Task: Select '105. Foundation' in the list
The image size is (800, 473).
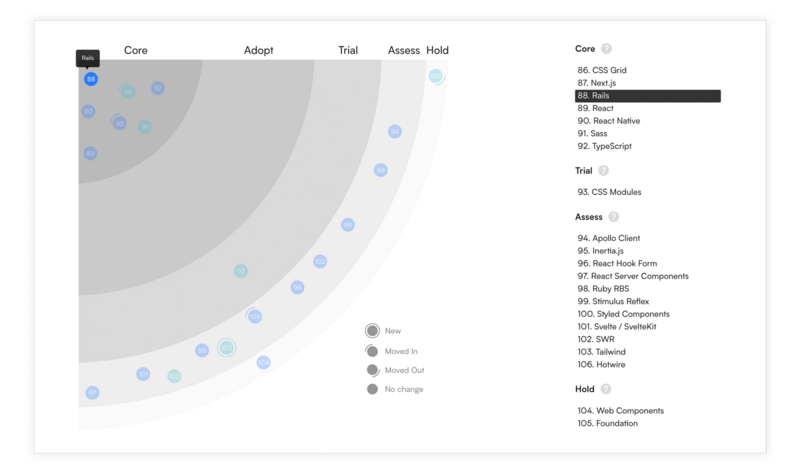Action: pyautogui.click(x=608, y=424)
